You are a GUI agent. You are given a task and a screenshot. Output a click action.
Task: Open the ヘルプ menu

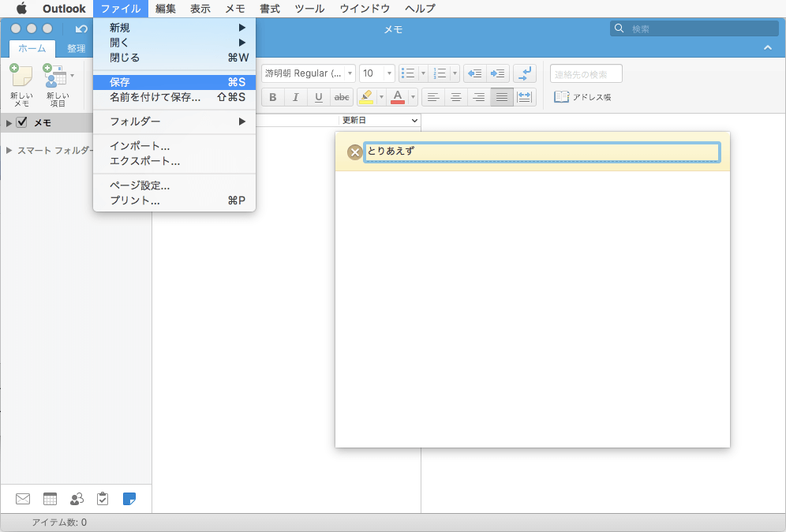(x=420, y=9)
